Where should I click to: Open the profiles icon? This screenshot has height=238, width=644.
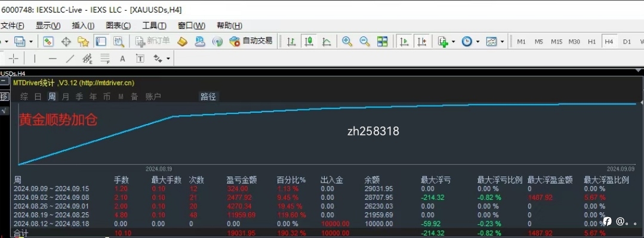(19, 41)
